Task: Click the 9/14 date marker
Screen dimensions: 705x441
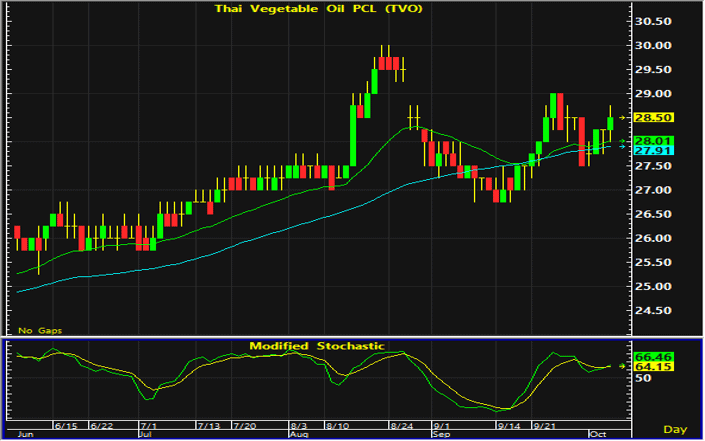Action: point(509,425)
